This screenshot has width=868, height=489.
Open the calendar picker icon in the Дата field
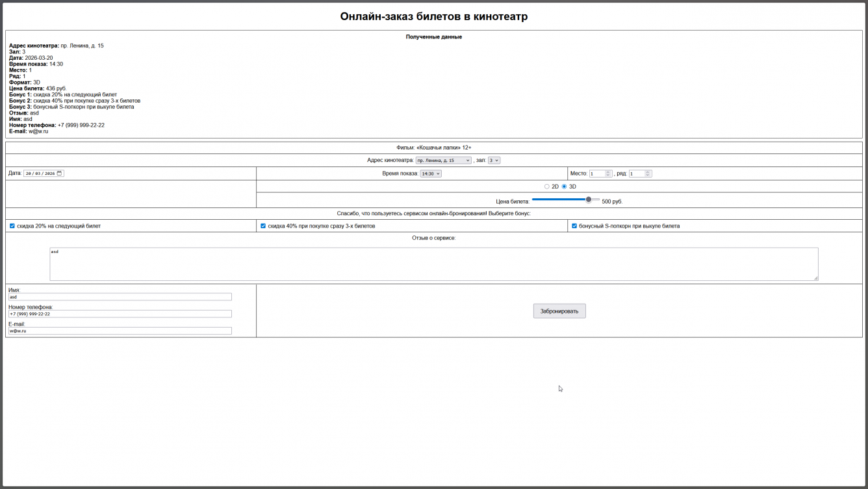tap(59, 174)
